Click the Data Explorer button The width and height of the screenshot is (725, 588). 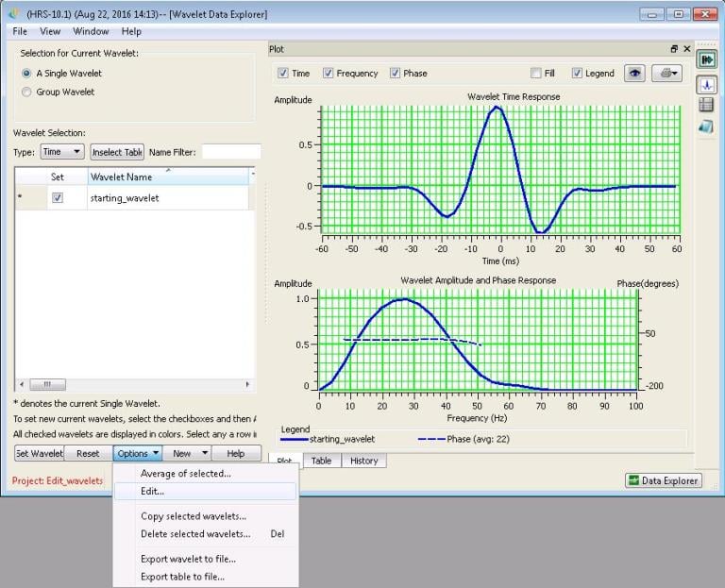(664, 480)
